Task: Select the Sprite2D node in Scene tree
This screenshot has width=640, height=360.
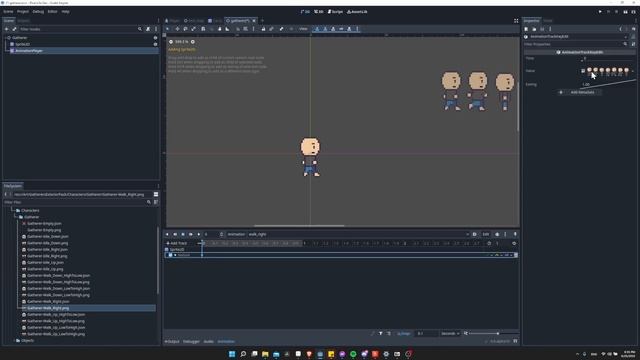Action: [22, 44]
